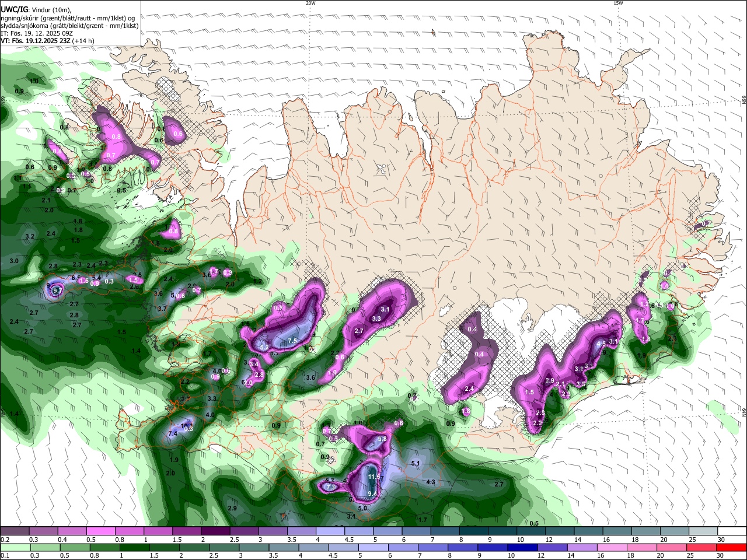
Task: Click the "11.5" precipitation maximum value
Action: 374,477
